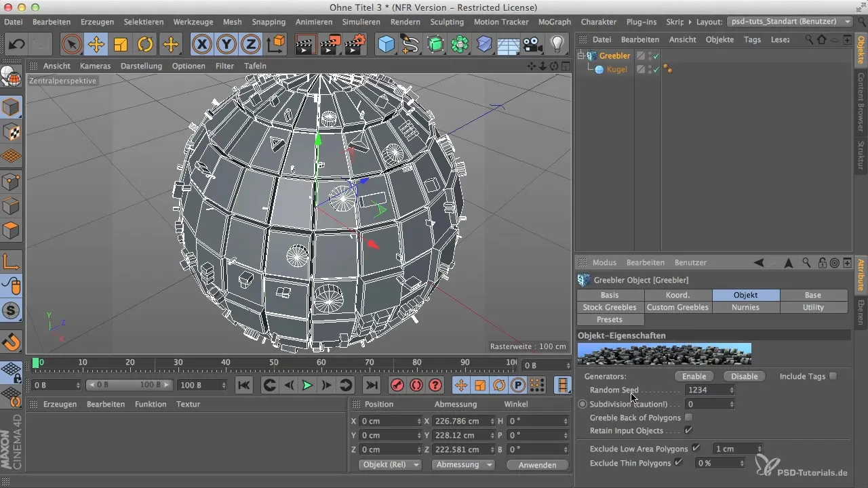Open Kameras viewport menu

95,66
